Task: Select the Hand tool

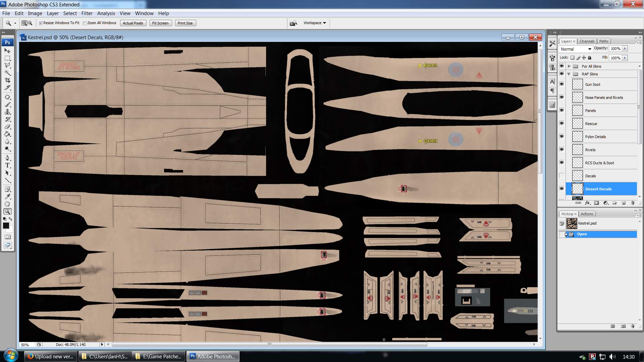Action: pos(7,204)
